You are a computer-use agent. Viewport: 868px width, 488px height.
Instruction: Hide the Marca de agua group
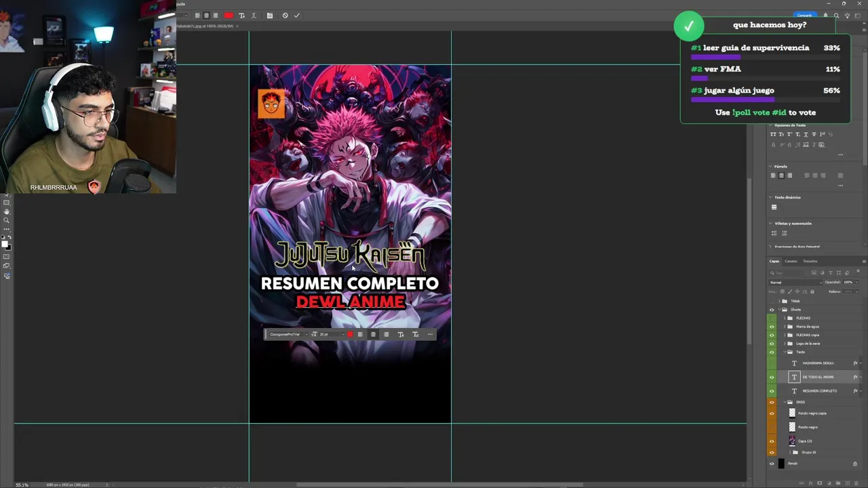tap(771, 326)
